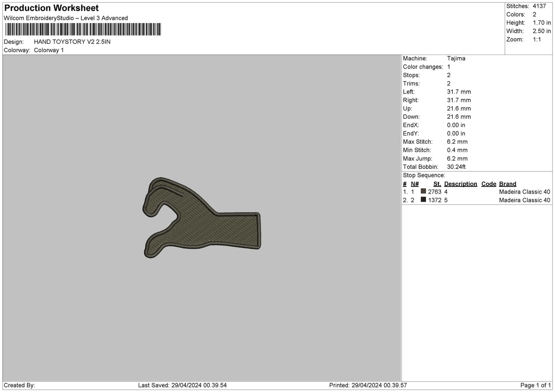Screen dimensions: 555x392
Task: Click the "Description" column header
Action: [x=461, y=184]
